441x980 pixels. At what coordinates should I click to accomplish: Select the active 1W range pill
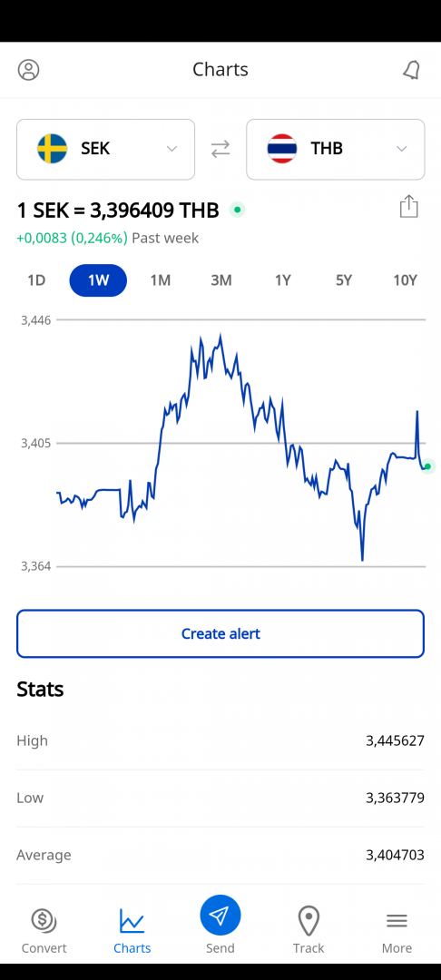pos(98,280)
